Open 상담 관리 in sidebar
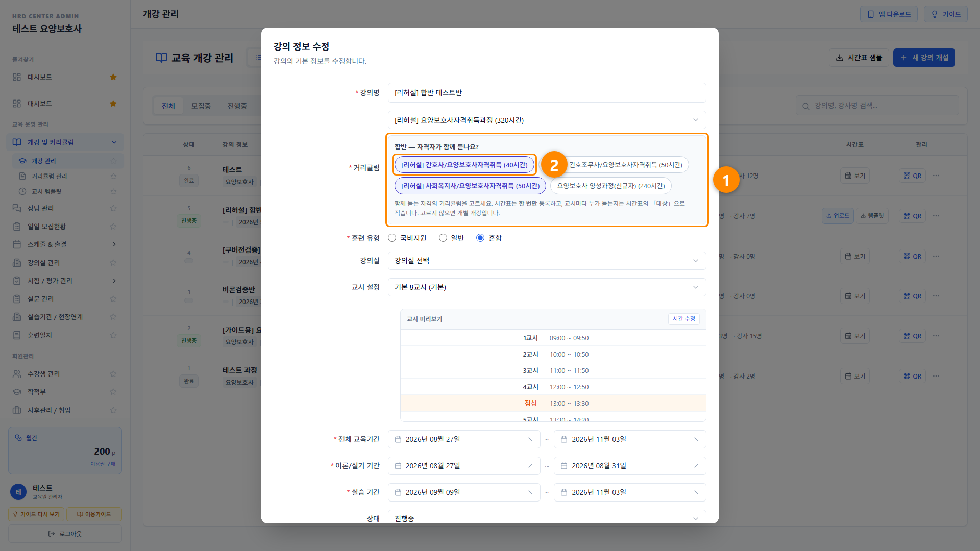The height and width of the screenshot is (551, 980). (40, 208)
